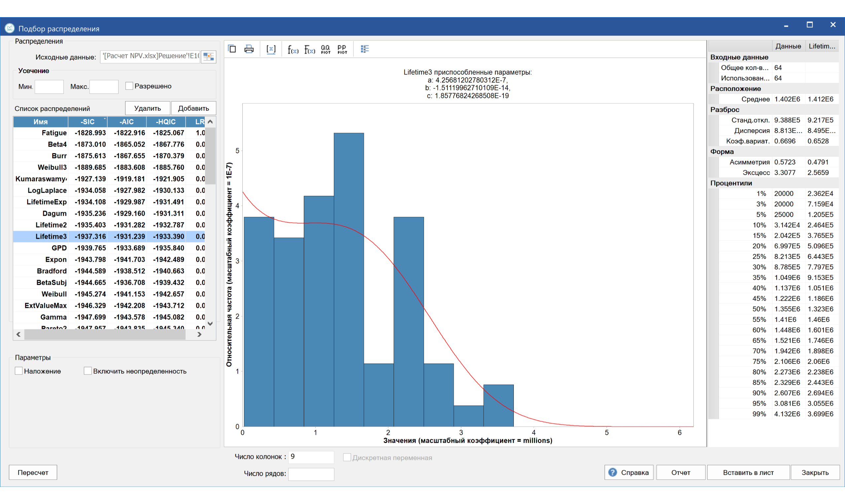Open the PP plot view
This screenshot has width=845, height=504.
pyautogui.click(x=342, y=50)
